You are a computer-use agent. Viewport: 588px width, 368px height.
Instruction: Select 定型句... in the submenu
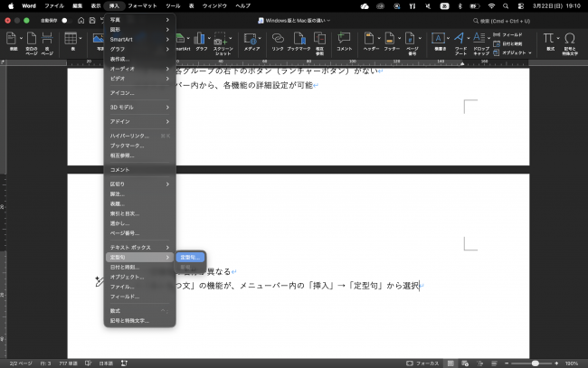point(192,257)
